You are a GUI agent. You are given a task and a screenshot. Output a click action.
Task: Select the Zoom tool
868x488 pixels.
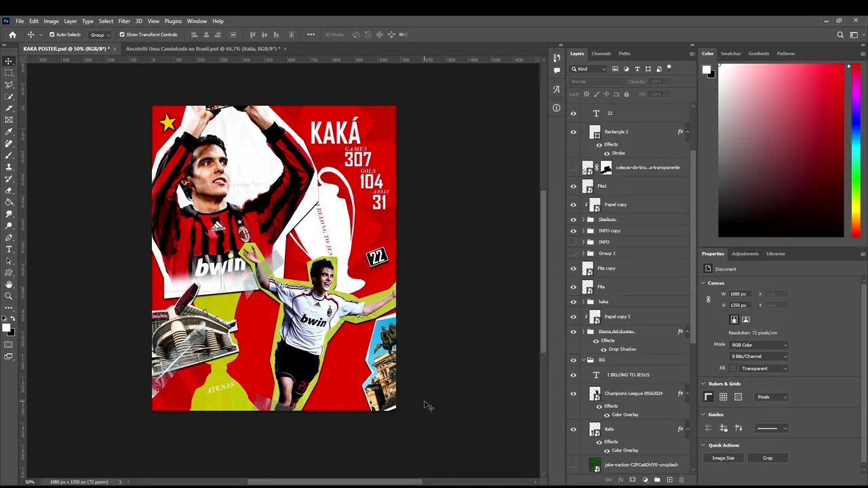[9, 296]
